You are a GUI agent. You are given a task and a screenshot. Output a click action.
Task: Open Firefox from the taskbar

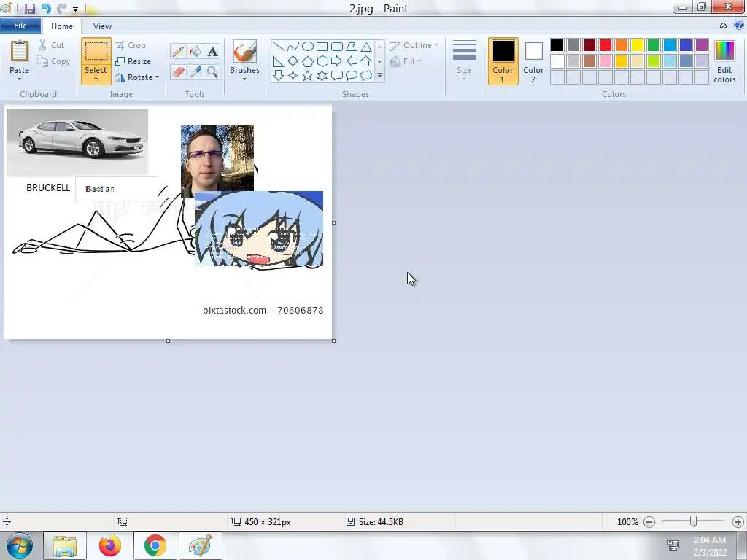click(x=110, y=545)
